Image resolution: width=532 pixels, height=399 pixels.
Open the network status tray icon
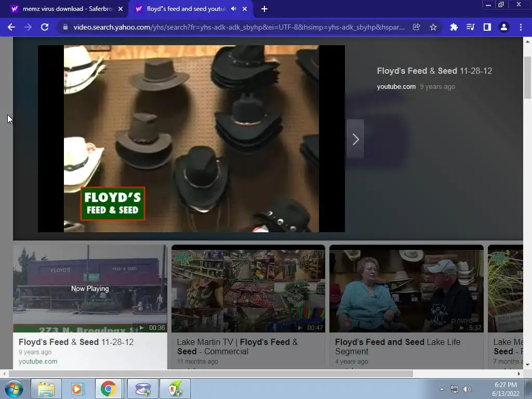point(454,389)
